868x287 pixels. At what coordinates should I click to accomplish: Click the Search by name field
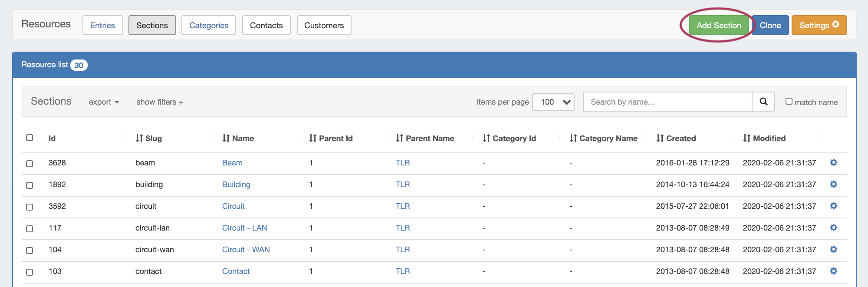point(667,102)
